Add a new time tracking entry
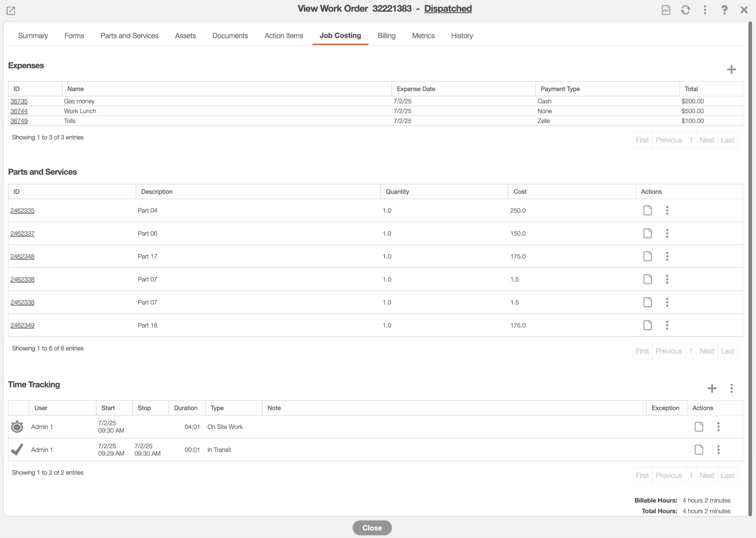The height and width of the screenshot is (538, 756). (x=711, y=388)
